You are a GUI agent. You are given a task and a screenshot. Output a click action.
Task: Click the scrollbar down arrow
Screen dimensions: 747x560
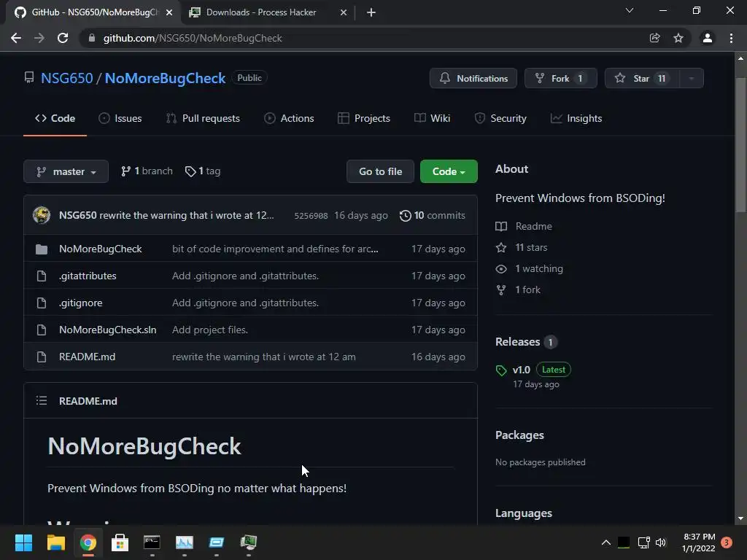tap(740, 518)
